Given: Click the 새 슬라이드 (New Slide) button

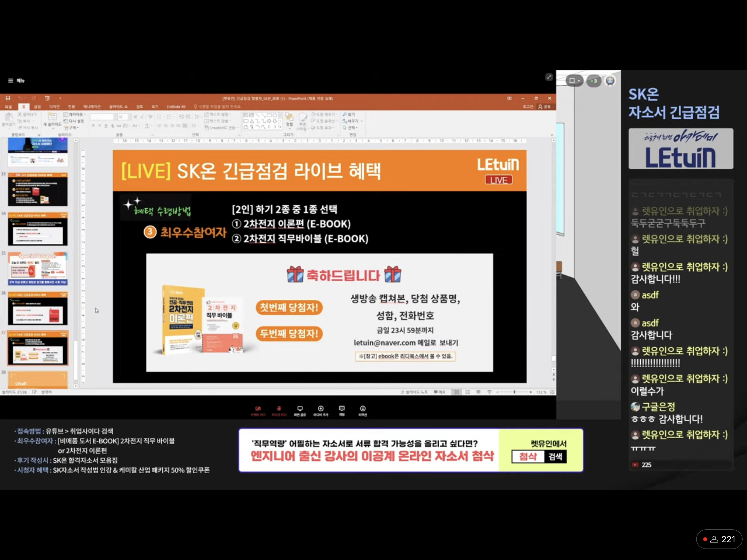Looking at the screenshot, I should click(52, 120).
